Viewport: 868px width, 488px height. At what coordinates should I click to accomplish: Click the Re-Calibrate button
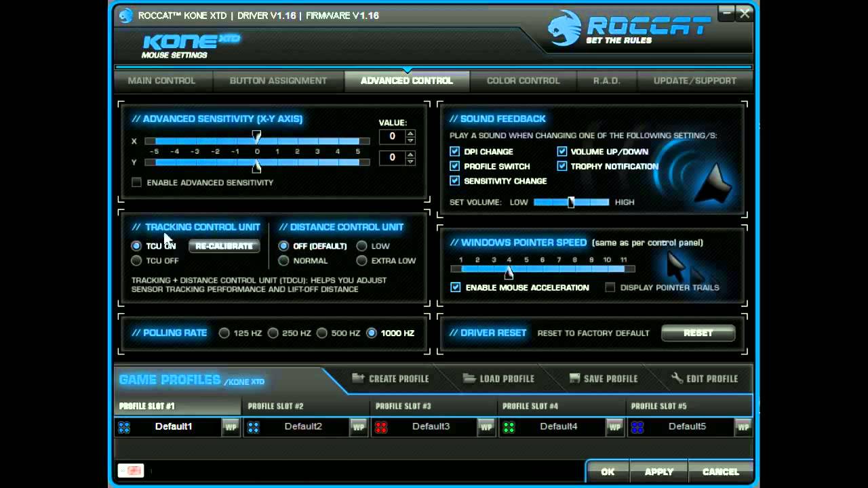pos(224,246)
